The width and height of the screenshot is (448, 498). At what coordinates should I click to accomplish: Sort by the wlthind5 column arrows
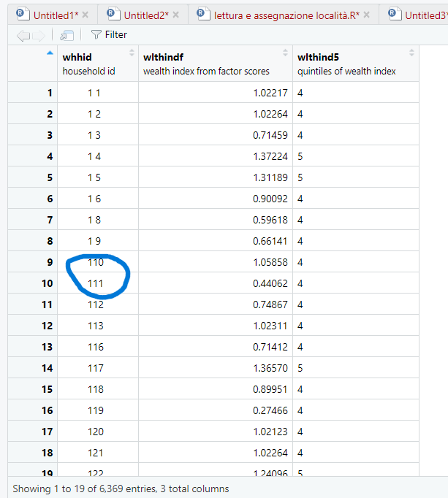pos(411,53)
